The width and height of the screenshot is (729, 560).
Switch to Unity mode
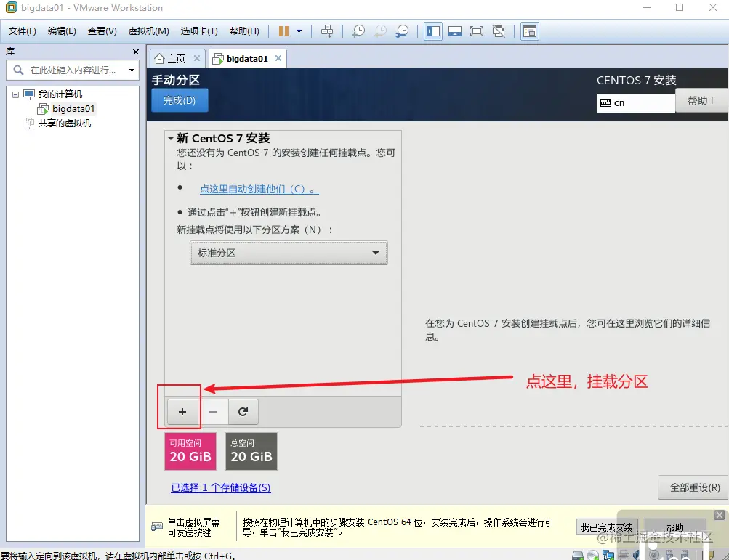click(499, 31)
